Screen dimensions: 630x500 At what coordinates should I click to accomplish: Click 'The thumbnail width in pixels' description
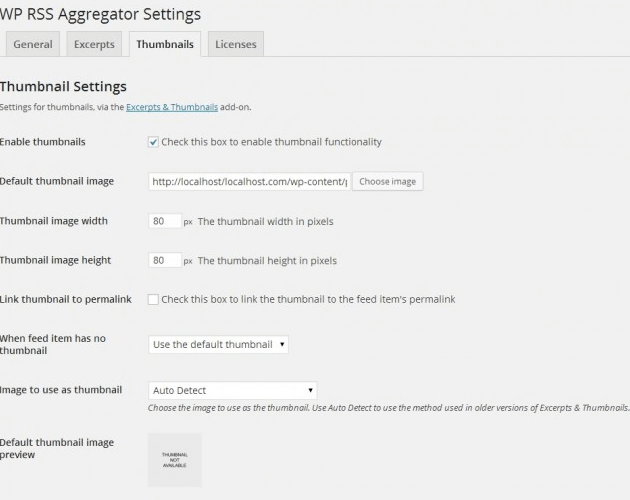266,221
